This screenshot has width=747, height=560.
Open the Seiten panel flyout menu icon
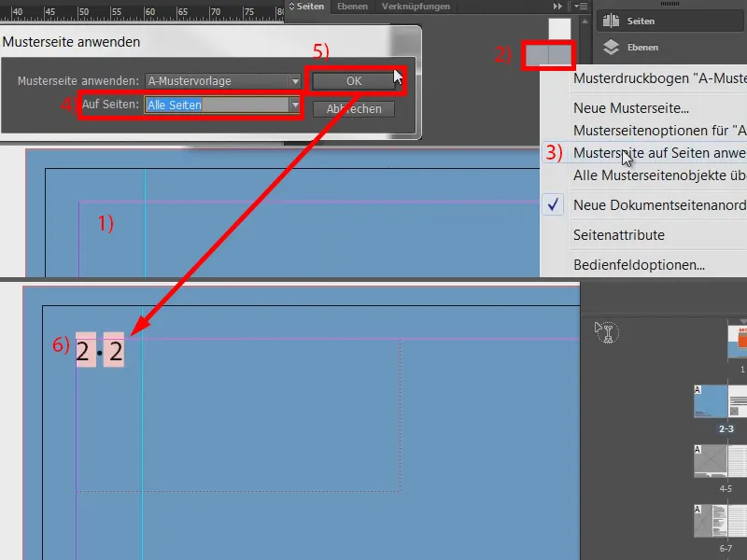pos(581,7)
